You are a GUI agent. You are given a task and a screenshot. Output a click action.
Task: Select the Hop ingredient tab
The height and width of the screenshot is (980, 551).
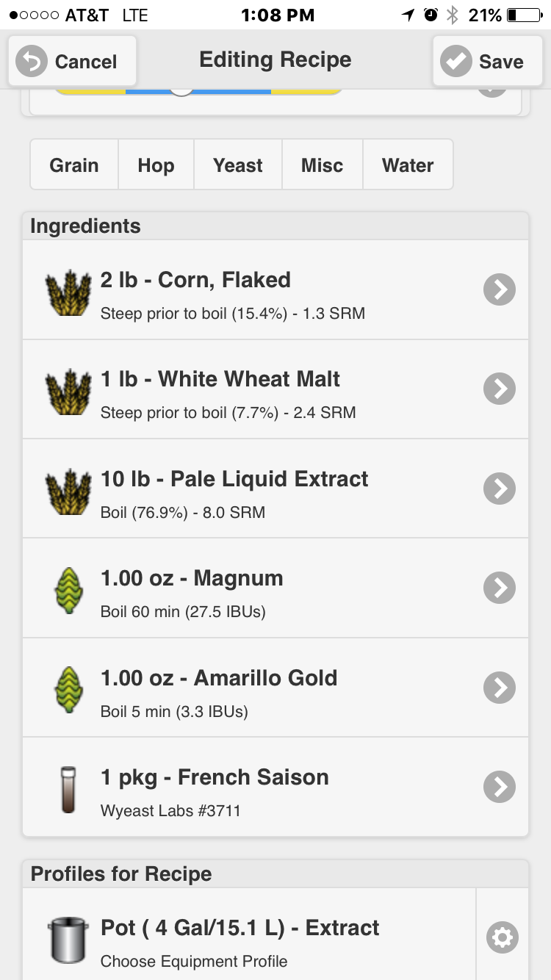pos(156,165)
